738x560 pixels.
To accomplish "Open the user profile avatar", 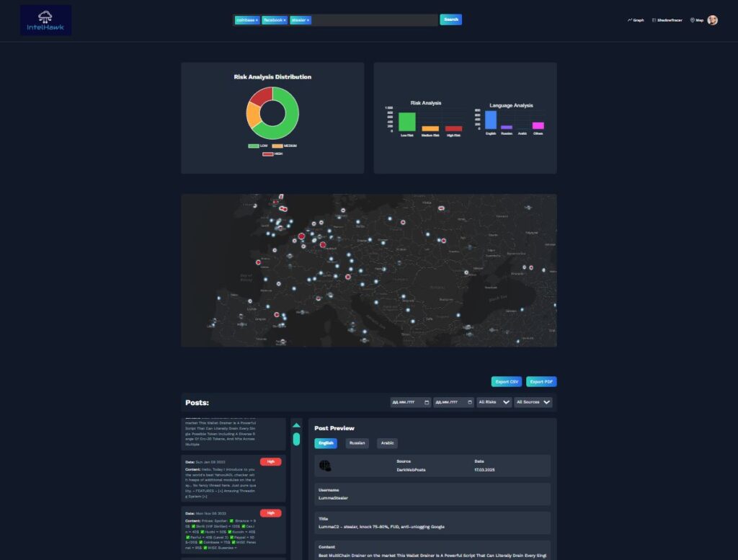I will click(712, 20).
